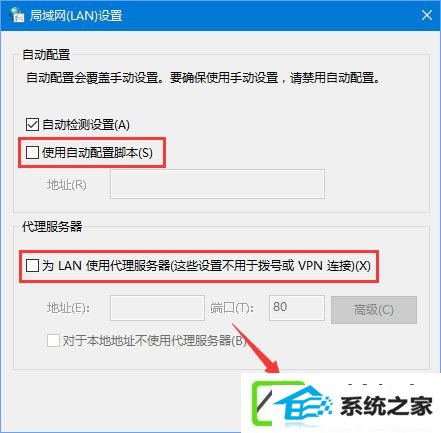Enable 使用自动配置脚本(S) checkbox

pos(32,153)
